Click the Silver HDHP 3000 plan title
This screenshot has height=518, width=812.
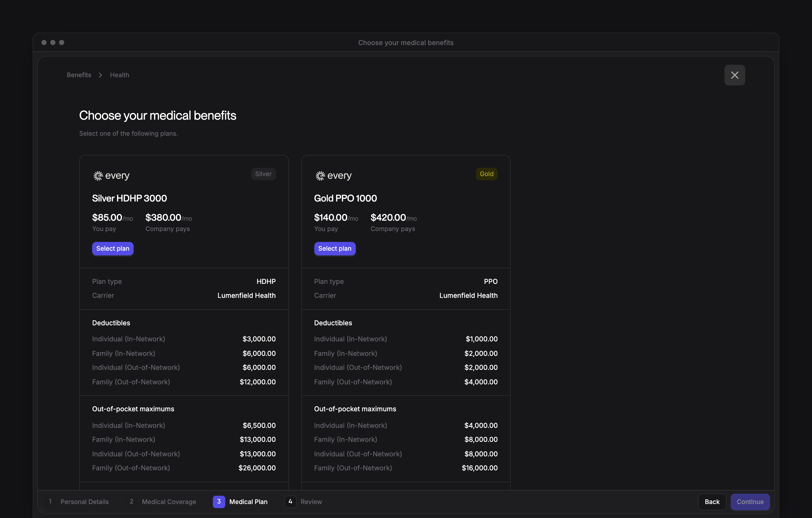tap(129, 198)
